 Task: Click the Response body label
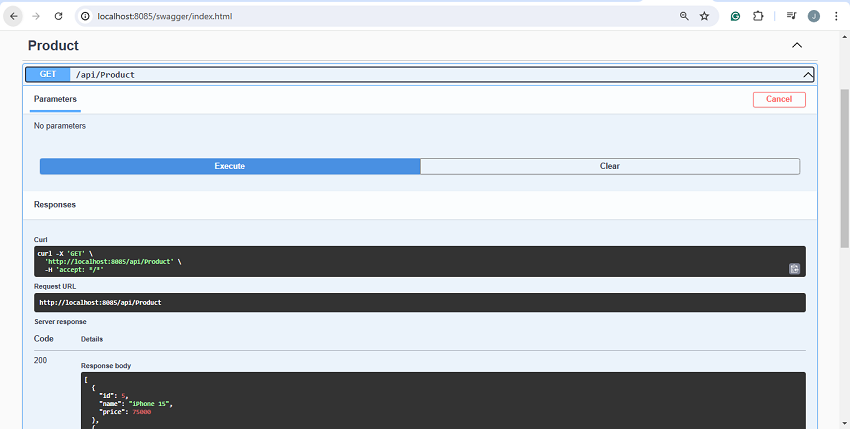pos(106,366)
